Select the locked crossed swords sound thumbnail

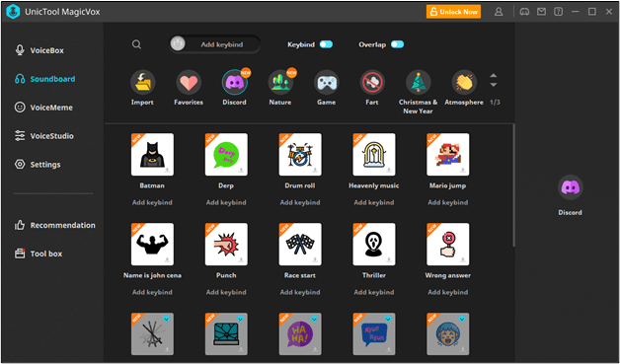(152, 334)
